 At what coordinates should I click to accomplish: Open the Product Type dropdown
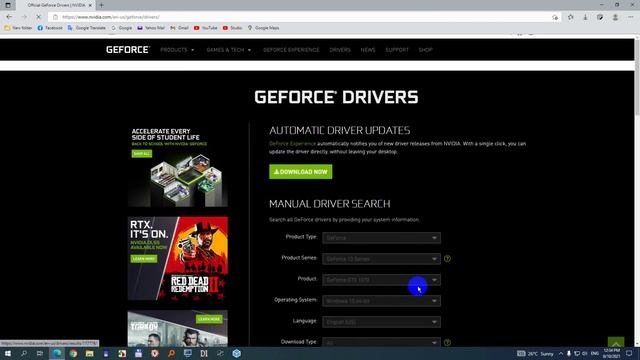pos(381,238)
